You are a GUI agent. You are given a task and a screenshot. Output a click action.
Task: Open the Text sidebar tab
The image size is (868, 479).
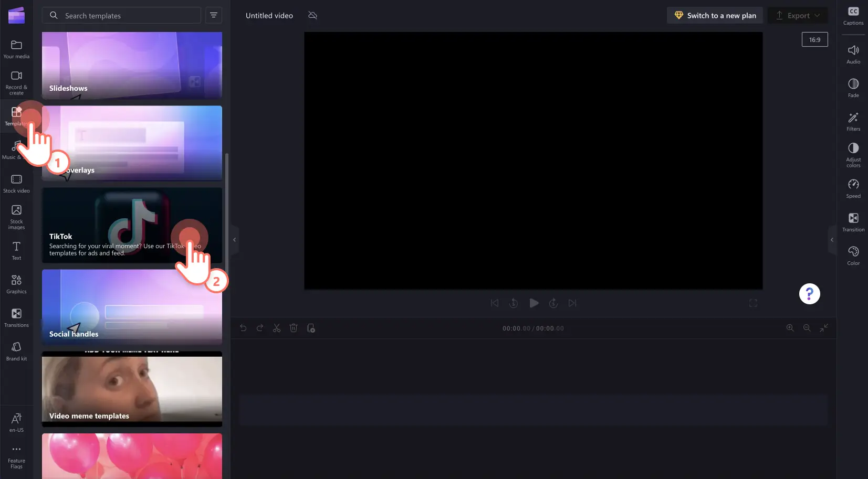[x=16, y=251]
